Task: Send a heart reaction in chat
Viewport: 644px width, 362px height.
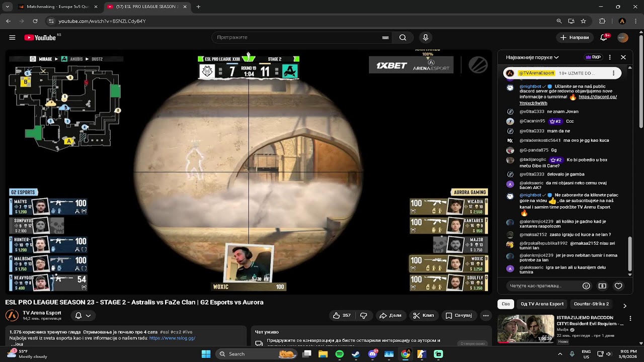Action: pos(618,286)
